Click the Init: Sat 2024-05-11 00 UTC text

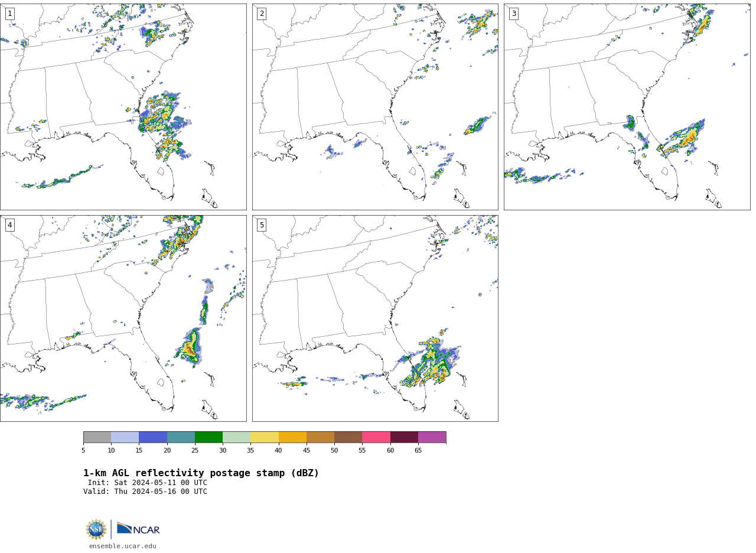[148, 483]
